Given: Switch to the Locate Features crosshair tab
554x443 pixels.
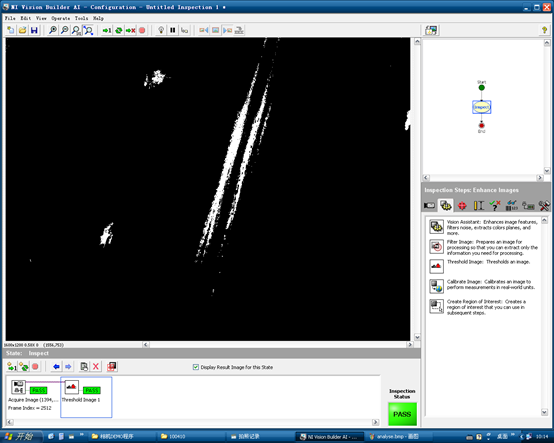Looking at the screenshot, I should click(x=462, y=205).
